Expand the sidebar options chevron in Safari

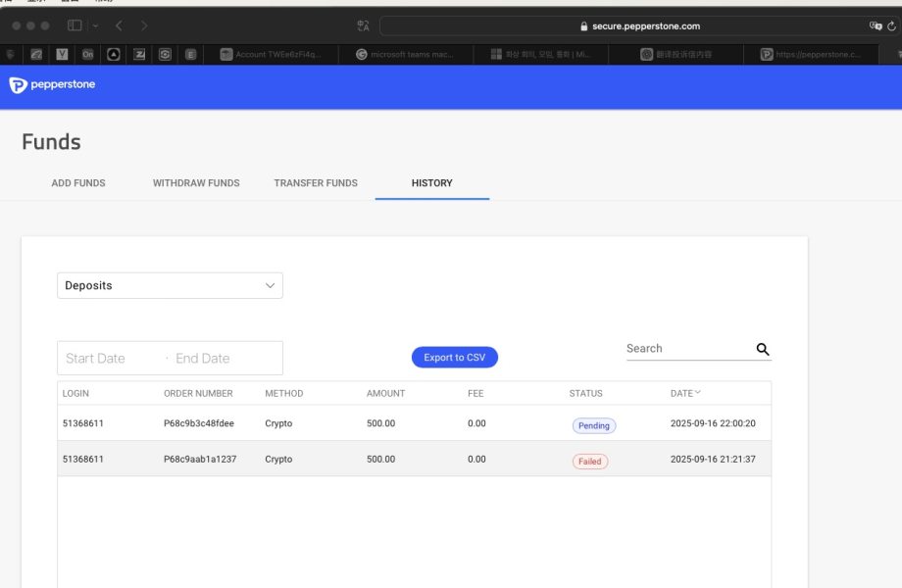coord(94,25)
